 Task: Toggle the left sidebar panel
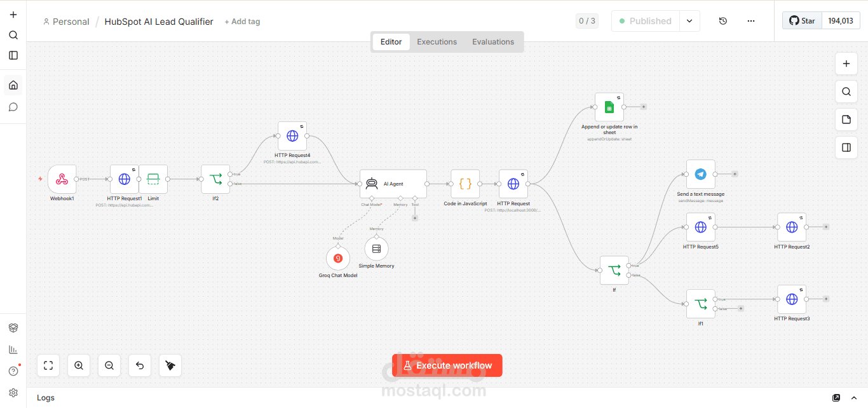click(13, 55)
